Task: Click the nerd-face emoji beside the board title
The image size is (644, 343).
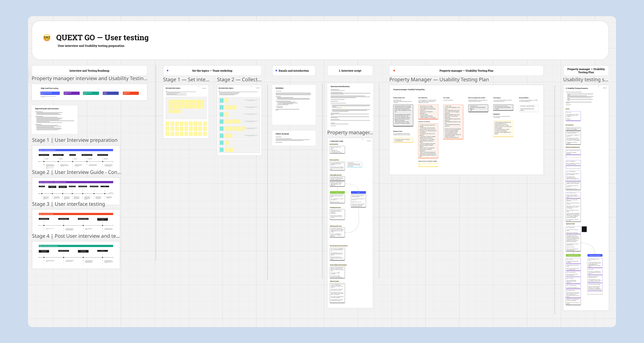Action: pos(47,37)
